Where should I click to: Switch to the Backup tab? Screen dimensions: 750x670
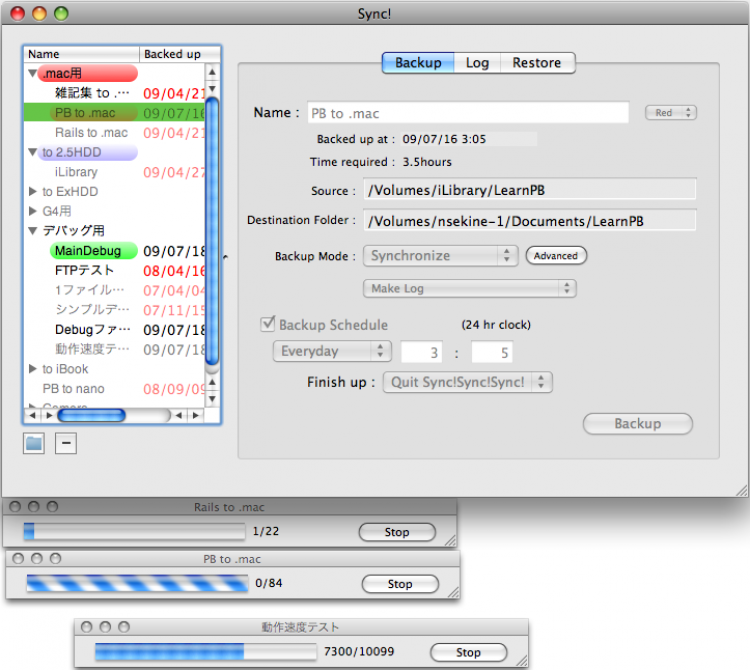click(418, 63)
